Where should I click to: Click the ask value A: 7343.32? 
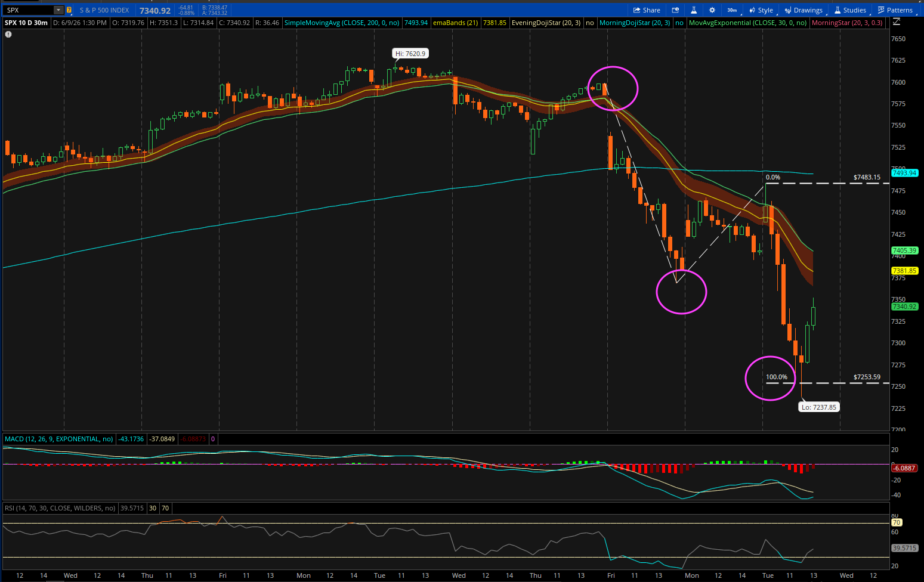point(215,13)
